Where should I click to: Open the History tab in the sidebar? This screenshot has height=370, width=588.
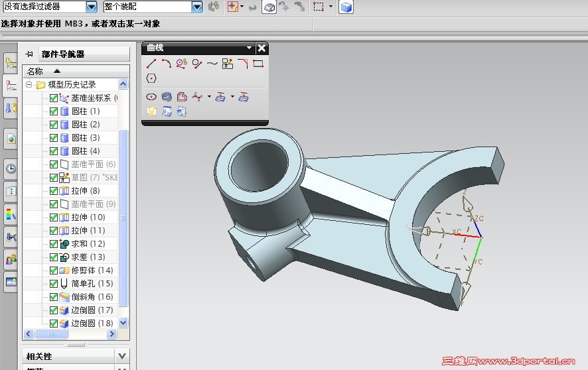pos(11,168)
